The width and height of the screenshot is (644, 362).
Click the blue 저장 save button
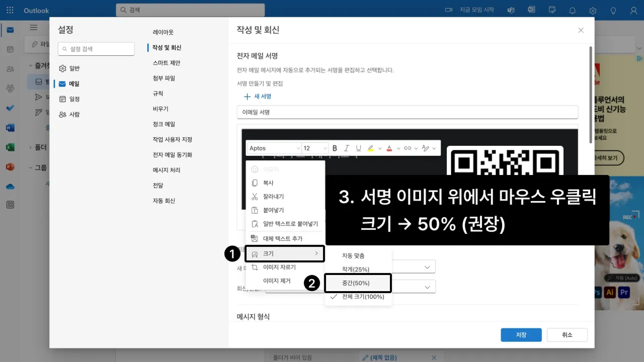click(521, 335)
